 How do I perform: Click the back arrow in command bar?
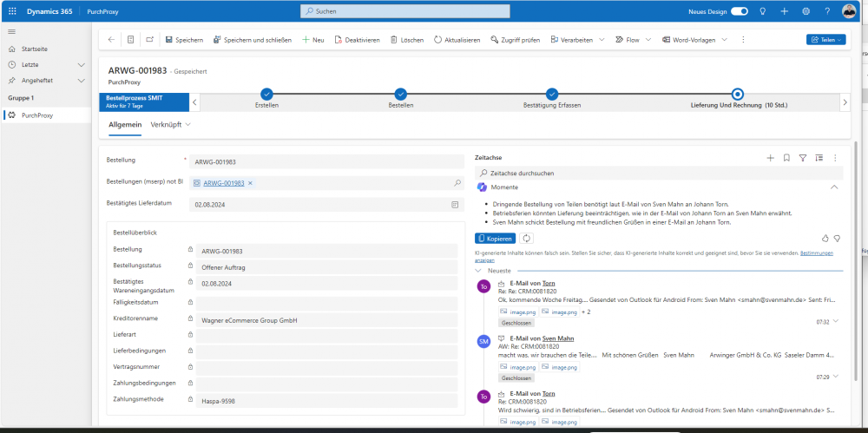(x=111, y=40)
